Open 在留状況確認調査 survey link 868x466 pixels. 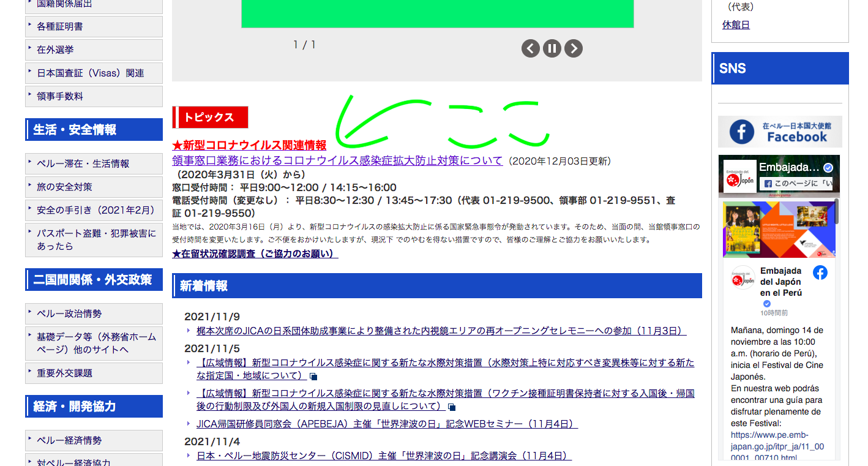(x=255, y=254)
